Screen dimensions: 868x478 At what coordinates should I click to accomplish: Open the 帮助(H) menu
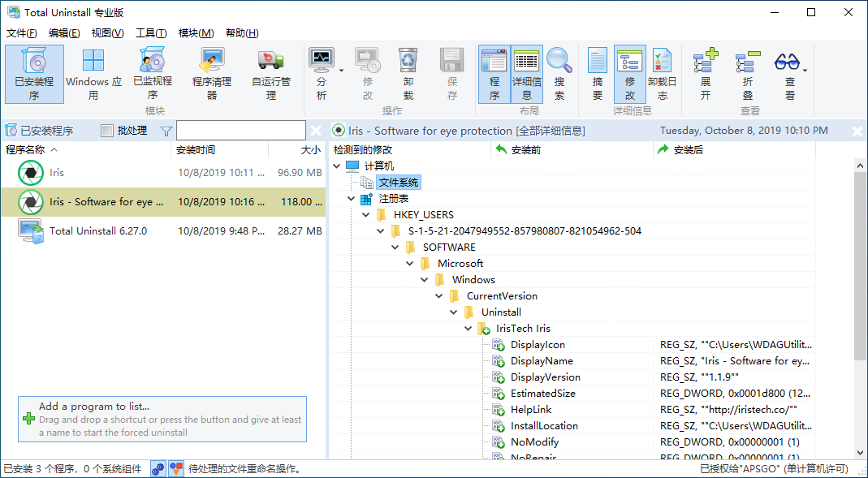[242, 33]
